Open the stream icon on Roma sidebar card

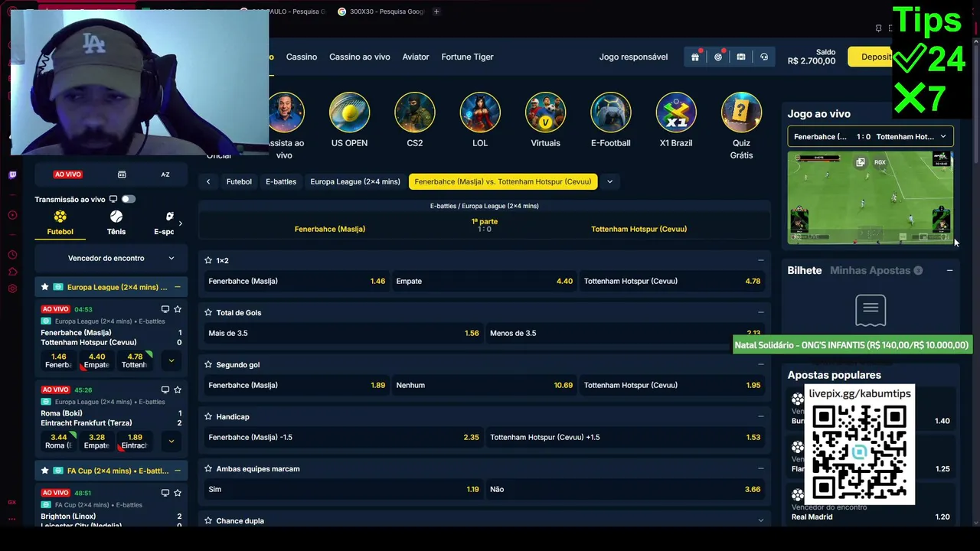click(165, 390)
